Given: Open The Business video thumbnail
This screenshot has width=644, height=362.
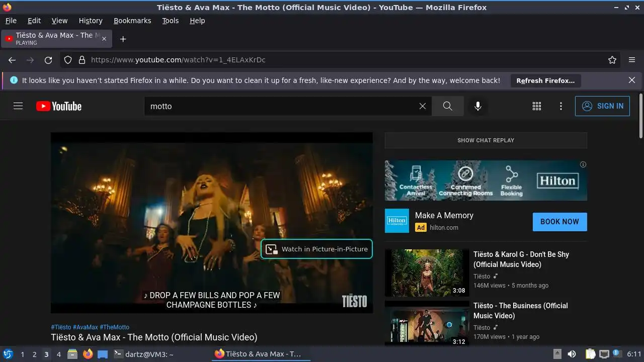Looking at the screenshot, I should click(427, 323).
